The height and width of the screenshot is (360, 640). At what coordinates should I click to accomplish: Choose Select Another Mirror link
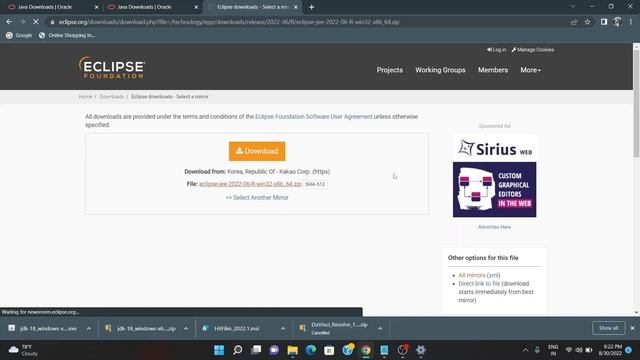click(x=257, y=198)
